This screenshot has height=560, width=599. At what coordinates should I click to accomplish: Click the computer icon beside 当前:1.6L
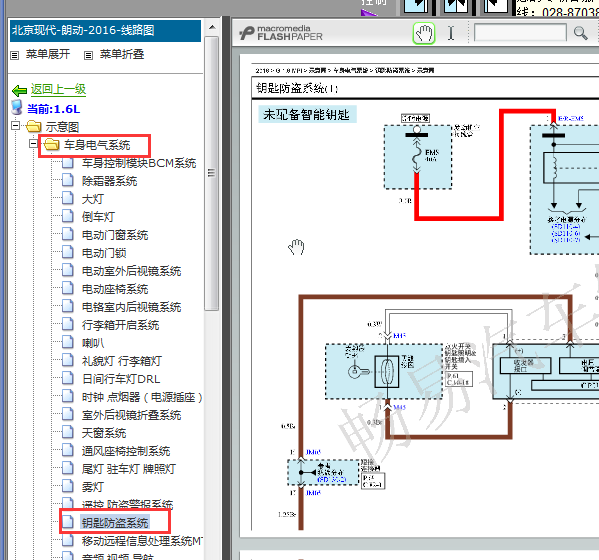click(x=16, y=108)
